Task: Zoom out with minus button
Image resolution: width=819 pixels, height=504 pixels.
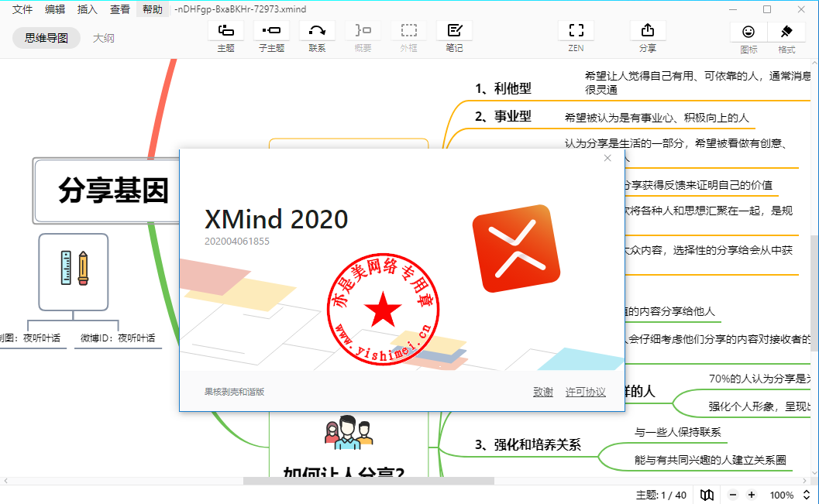Action: pyautogui.click(x=733, y=495)
